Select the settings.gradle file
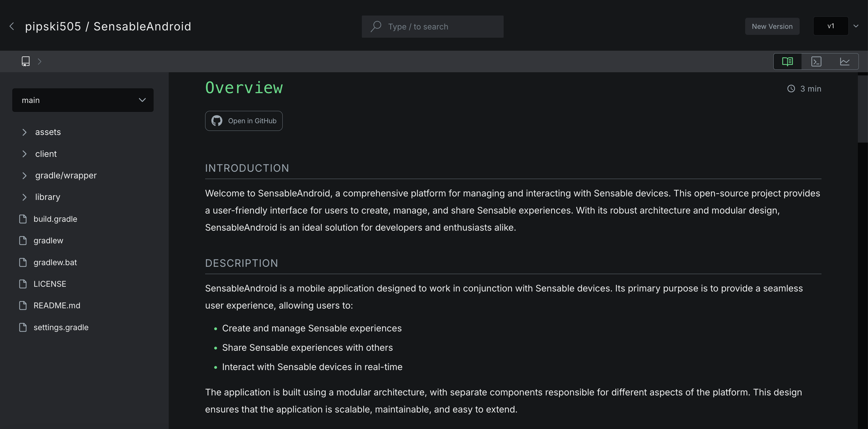The width and height of the screenshot is (868, 429). [x=61, y=326]
